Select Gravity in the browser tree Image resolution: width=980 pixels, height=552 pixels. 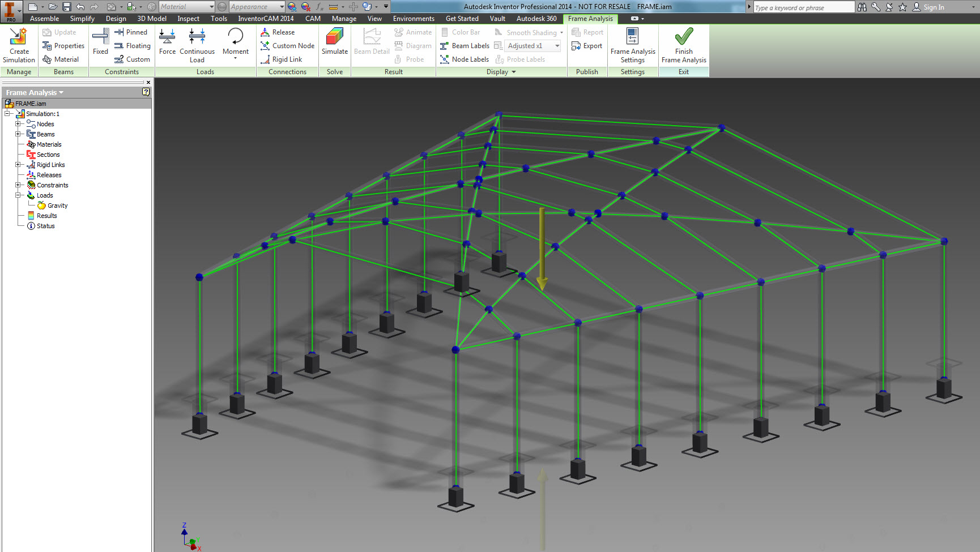click(x=57, y=206)
